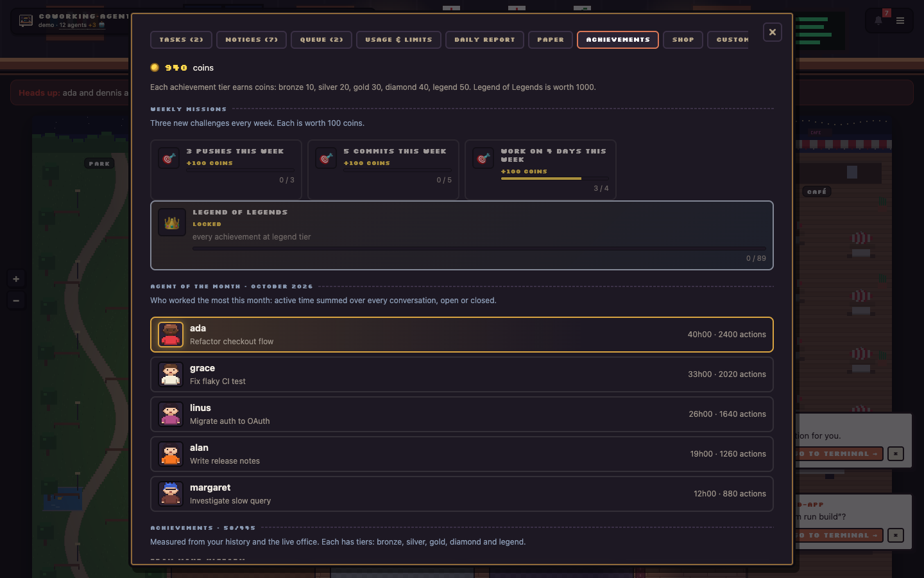Viewport: 924px width, 578px height.
Task: Select grace's Fix flaky CI test row
Action: pos(462,374)
